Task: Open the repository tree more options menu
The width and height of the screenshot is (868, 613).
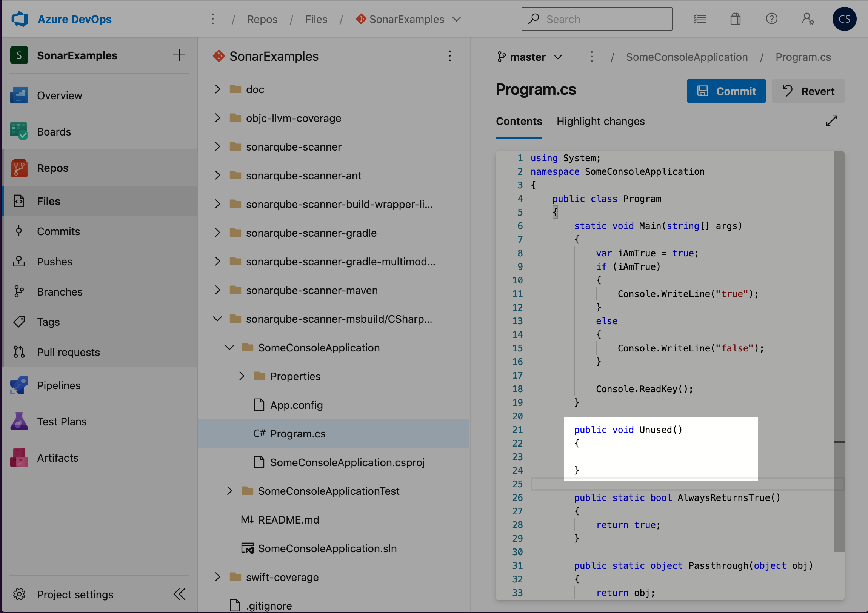Action: (x=449, y=56)
